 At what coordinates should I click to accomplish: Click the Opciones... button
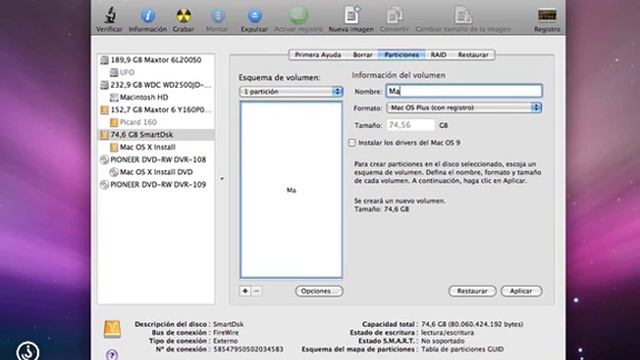tap(319, 291)
